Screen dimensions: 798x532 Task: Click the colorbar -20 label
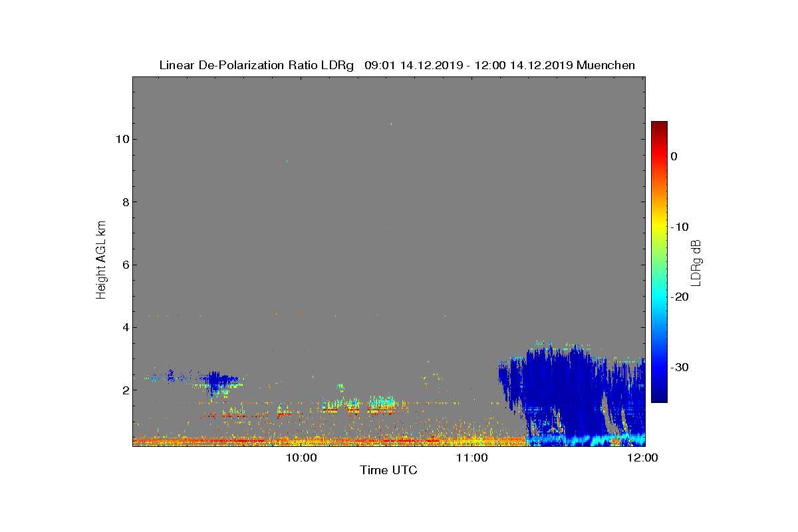tap(679, 297)
